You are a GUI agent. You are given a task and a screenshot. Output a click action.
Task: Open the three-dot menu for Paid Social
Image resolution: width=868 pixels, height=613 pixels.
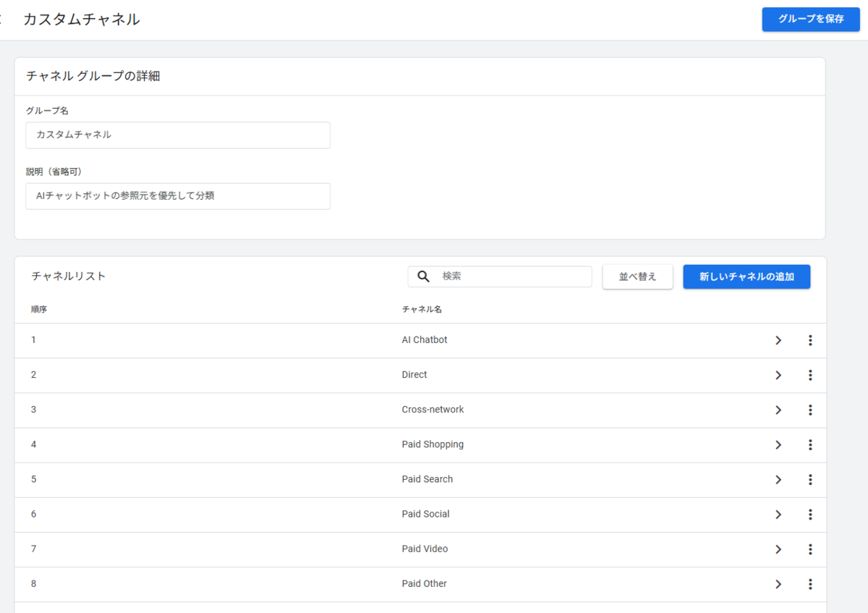click(810, 514)
